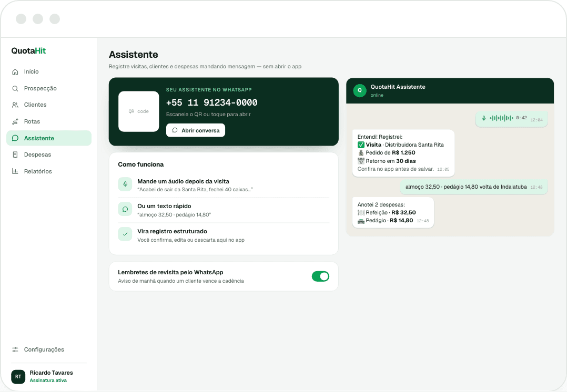
Task: Click the chat bubble icon inside Abrir conversa
Action: click(175, 130)
